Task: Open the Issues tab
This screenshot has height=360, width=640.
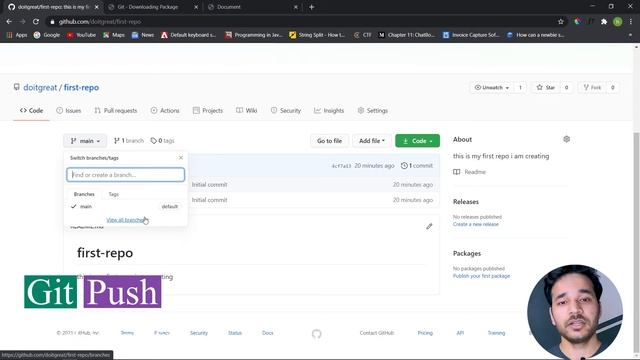Action: 69,111
